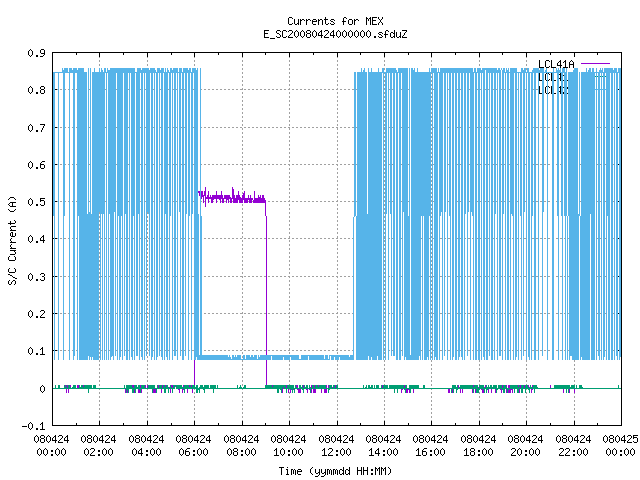Select the y-axis tick label '0.1'
This screenshot has height=480, width=640.
click(36, 351)
